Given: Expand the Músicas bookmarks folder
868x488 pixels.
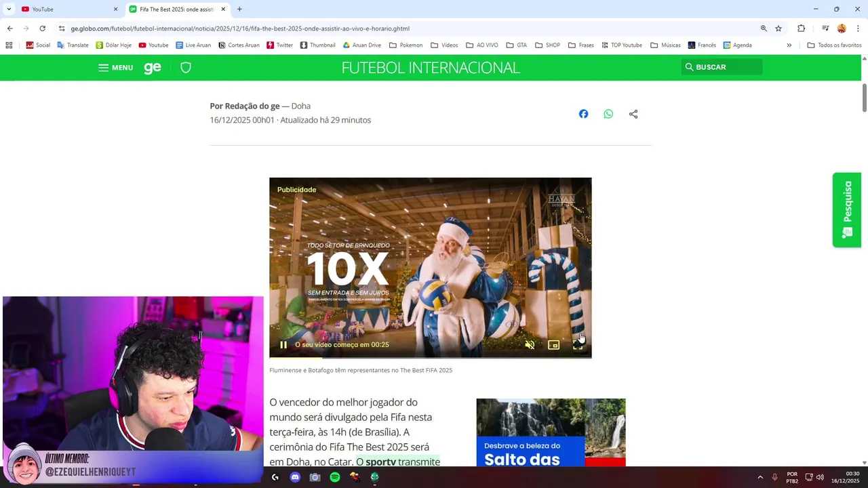Looking at the screenshot, I should pyautogui.click(x=665, y=45).
